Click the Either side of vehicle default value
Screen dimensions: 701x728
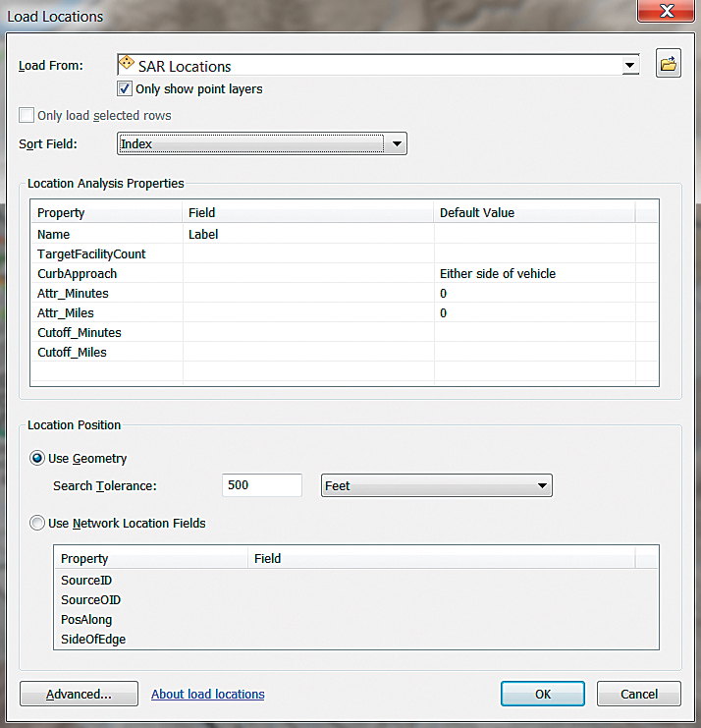click(534, 273)
